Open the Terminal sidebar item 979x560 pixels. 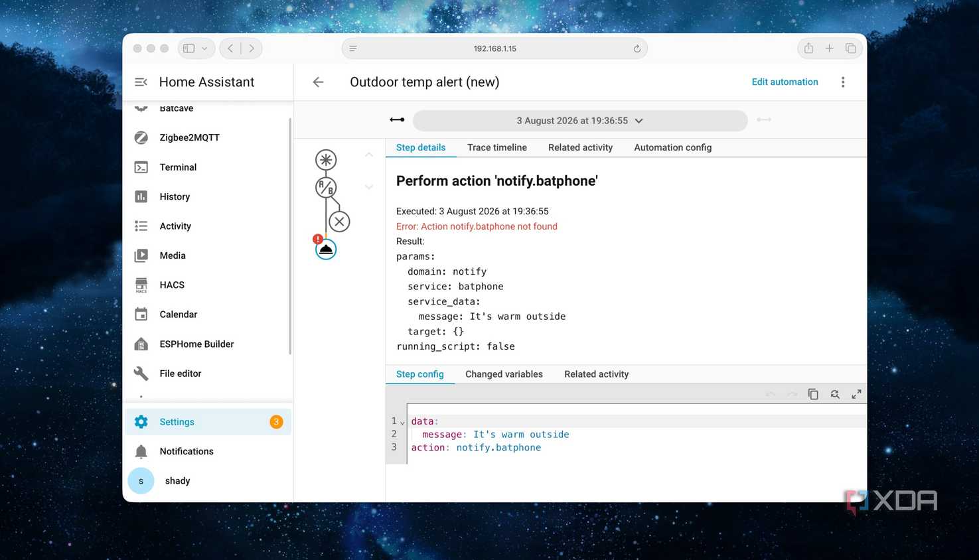click(x=207, y=167)
